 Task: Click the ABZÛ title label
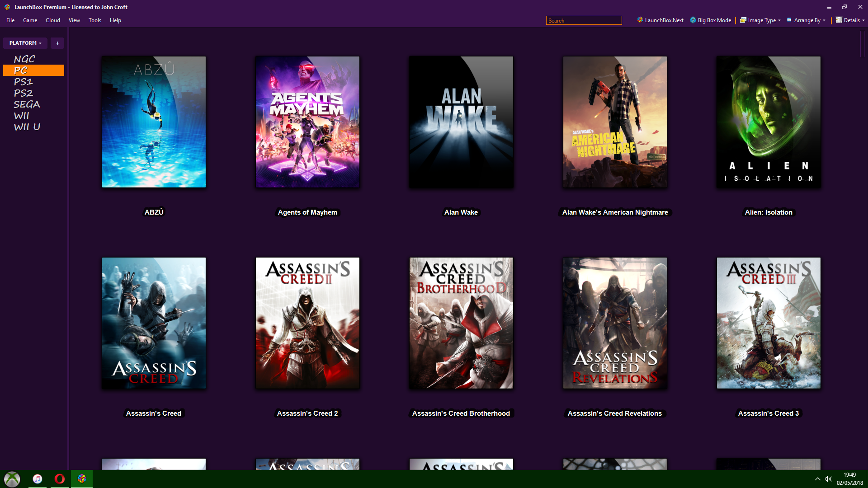[x=154, y=212]
